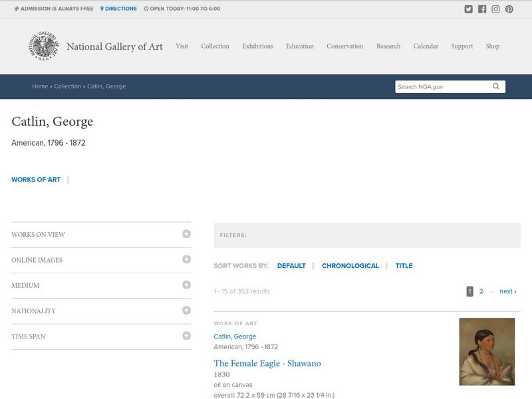Sort works by Chronological
This screenshot has width=532, height=399.
point(350,266)
